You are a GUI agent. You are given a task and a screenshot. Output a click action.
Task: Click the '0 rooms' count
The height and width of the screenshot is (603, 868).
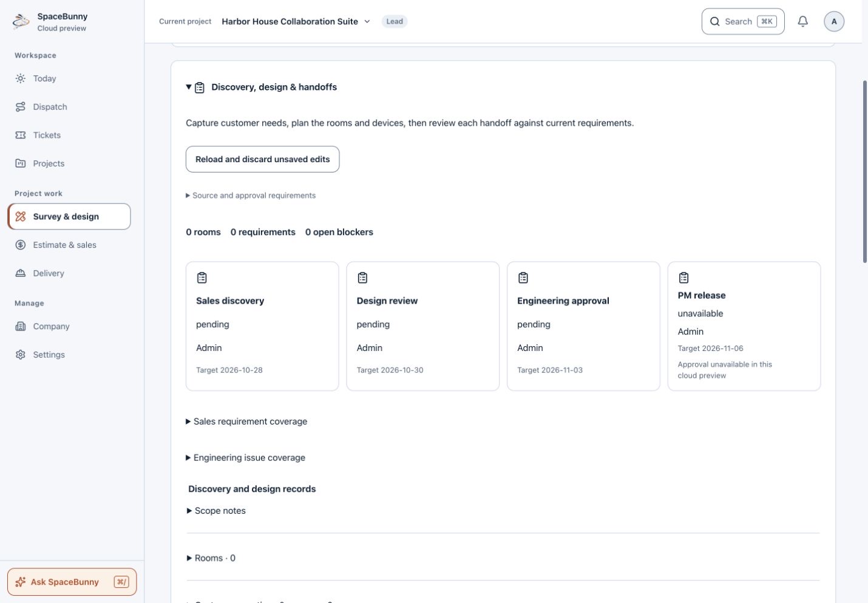(x=203, y=232)
